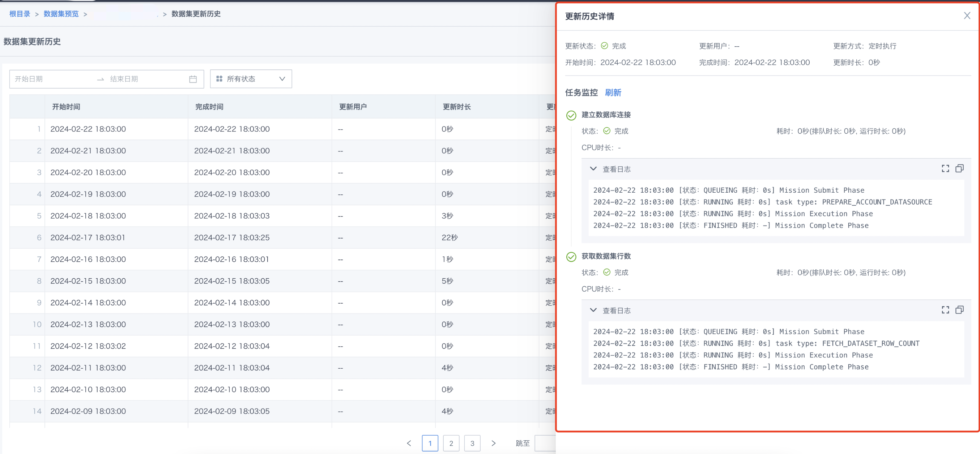This screenshot has width=980, height=454.
Task: Copy the 建立数据库连接 log
Action: [x=959, y=168]
